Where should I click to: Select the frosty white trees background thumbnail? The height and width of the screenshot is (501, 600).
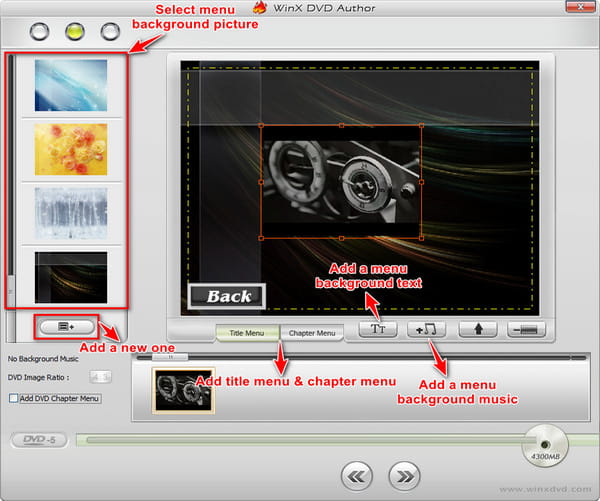pyautogui.click(x=71, y=213)
